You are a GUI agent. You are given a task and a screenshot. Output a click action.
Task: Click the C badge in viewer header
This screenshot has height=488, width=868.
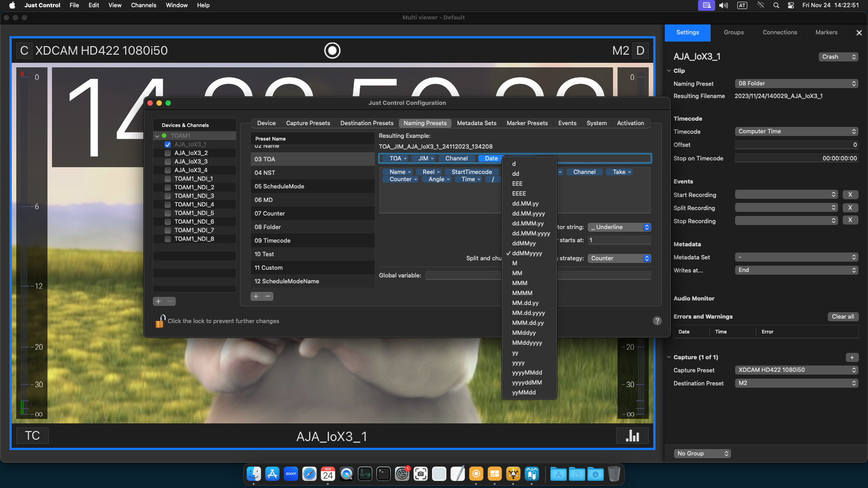tap(24, 51)
